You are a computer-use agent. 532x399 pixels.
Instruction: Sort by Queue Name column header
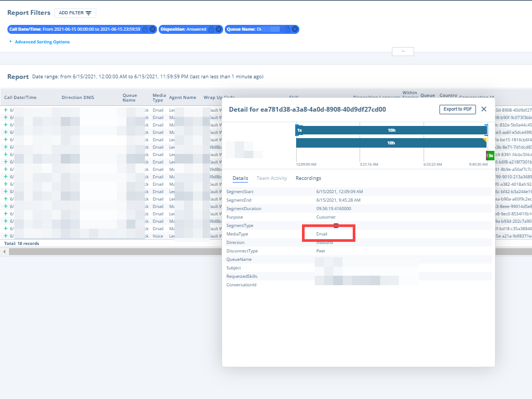[130, 98]
